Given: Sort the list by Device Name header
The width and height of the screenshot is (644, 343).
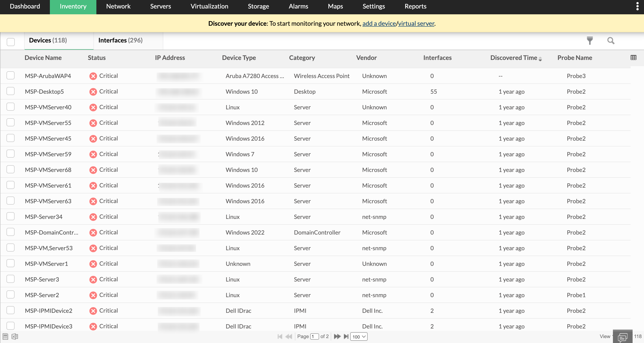Looking at the screenshot, I should (43, 58).
